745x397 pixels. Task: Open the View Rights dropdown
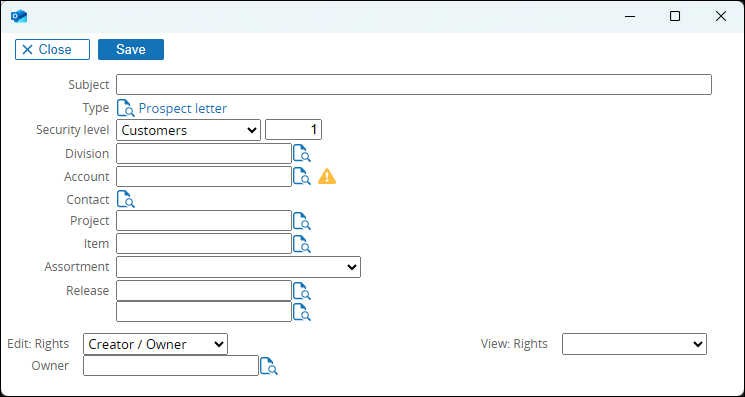634,344
